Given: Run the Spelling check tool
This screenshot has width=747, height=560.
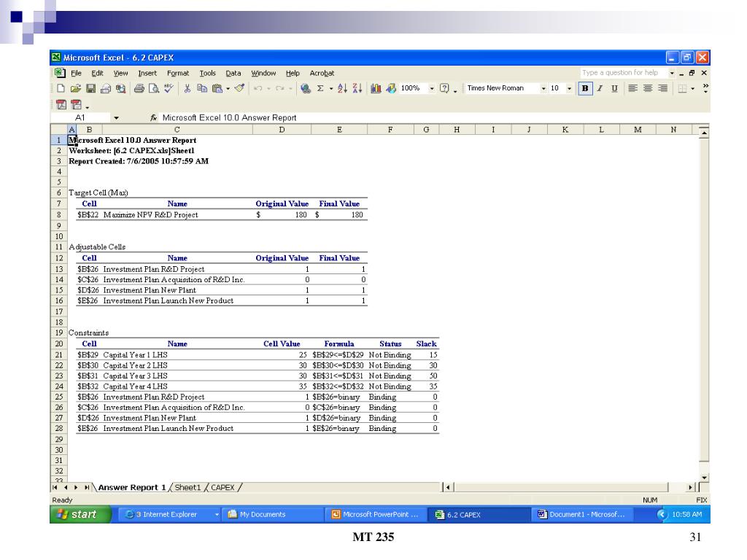Looking at the screenshot, I should (x=169, y=88).
